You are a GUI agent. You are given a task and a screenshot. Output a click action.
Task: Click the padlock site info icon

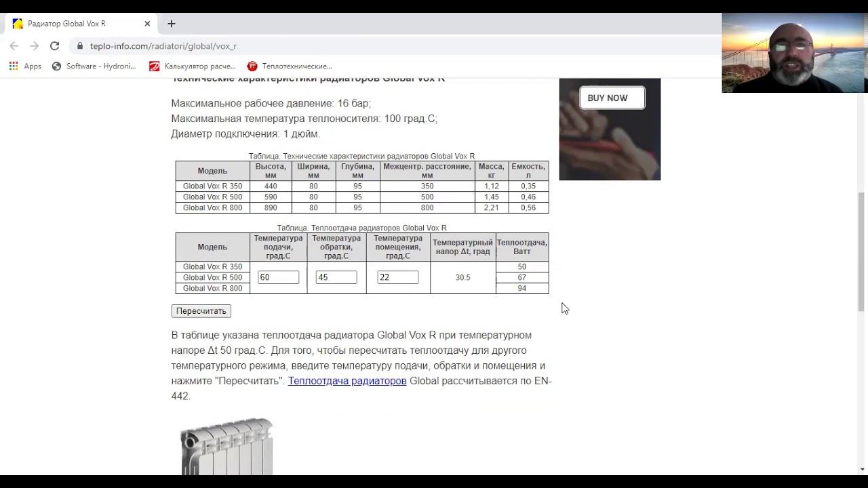pyautogui.click(x=80, y=46)
